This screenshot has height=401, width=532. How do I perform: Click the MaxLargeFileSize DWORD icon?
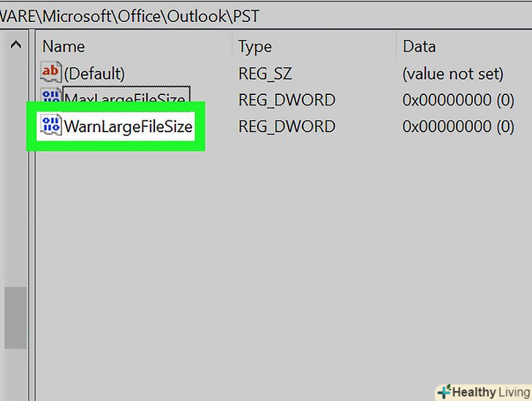[51, 98]
